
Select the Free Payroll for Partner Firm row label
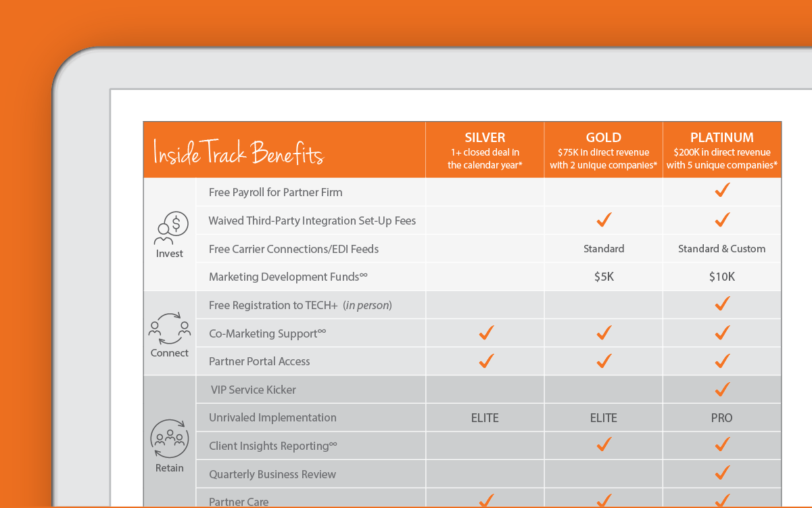(x=276, y=192)
